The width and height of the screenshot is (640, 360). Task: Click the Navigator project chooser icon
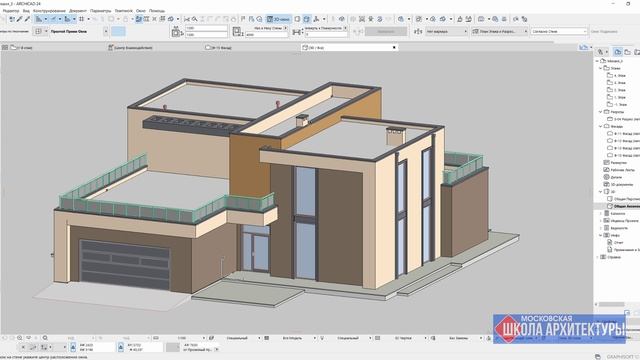click(x=600, y=52)
